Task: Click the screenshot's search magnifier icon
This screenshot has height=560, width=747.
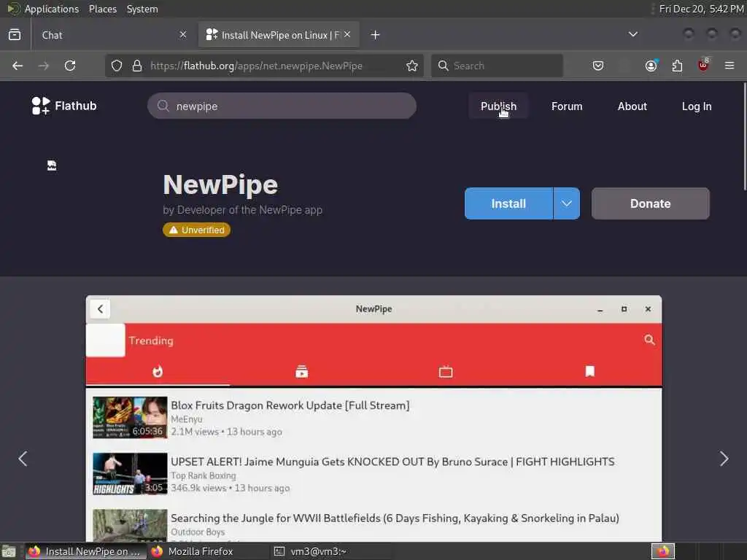Action: pyautogui.click(x=649, y=340)
